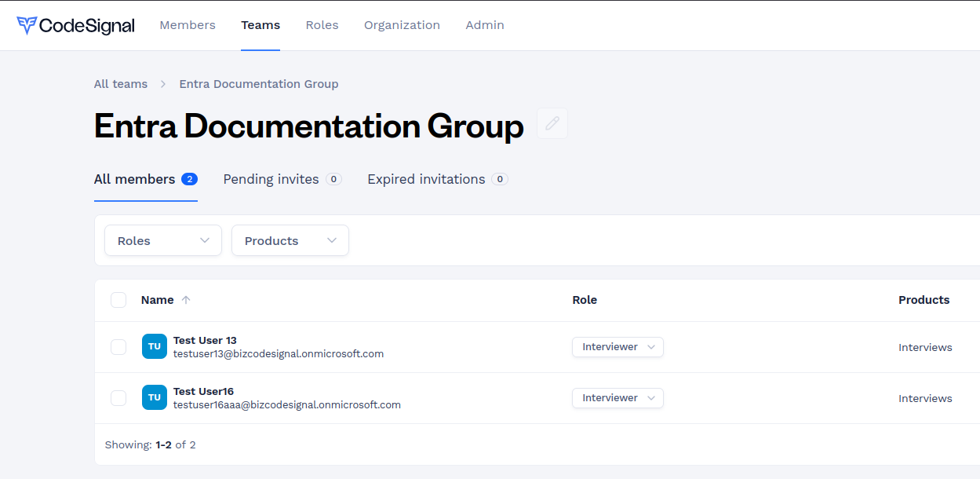Viewport: 980px width, 479px height.
Task: Click Test User16's TU avatar
Action: click(x=155, y=397)
